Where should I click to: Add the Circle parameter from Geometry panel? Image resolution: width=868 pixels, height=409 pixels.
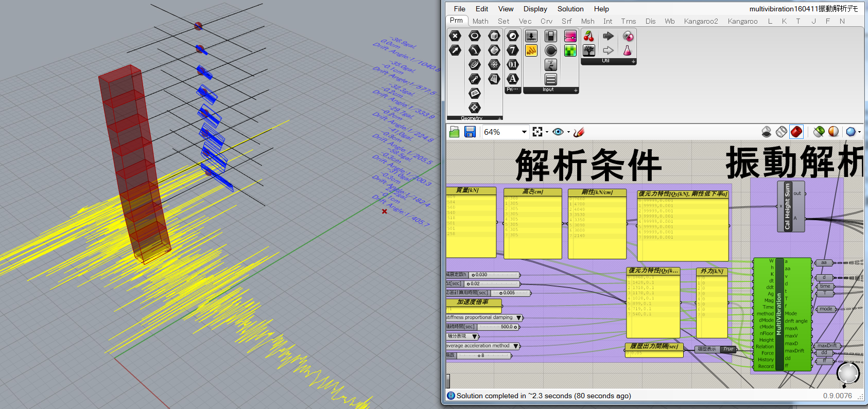click(x=475, y=36)
